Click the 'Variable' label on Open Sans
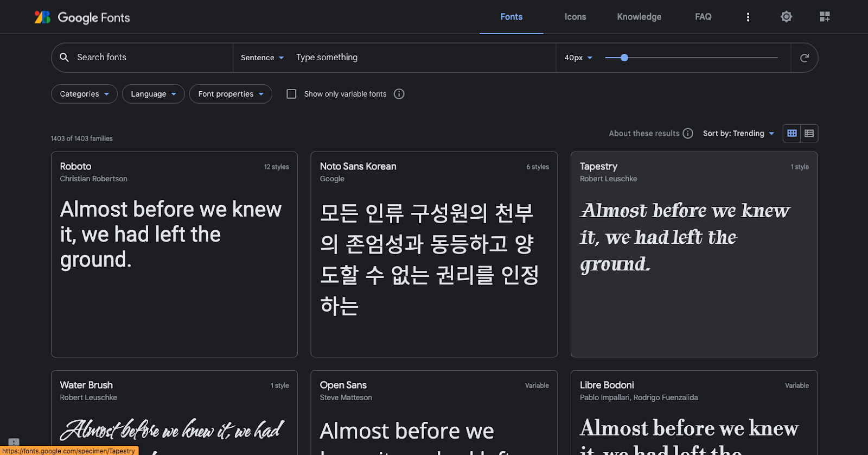 pyautogui.click(x=537, y=386)
